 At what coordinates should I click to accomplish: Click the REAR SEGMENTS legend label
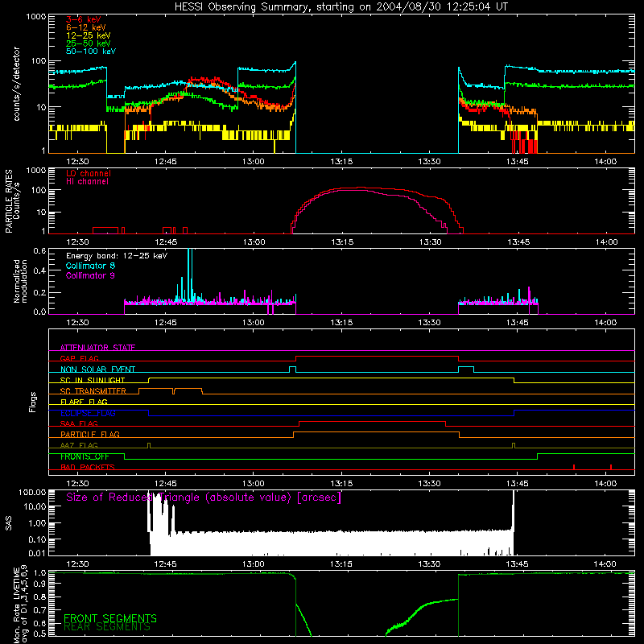[107, 626]
